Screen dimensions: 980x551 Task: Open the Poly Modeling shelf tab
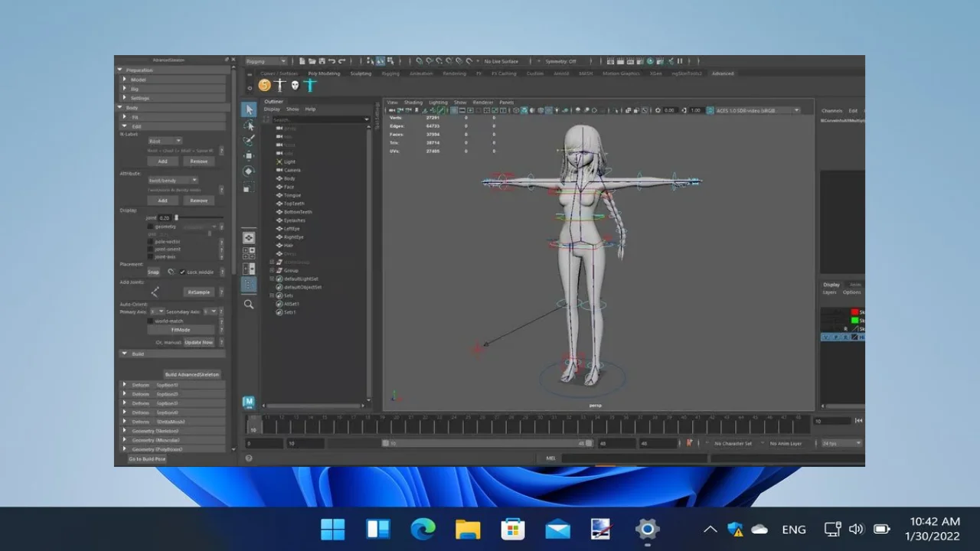pos(324,73)
